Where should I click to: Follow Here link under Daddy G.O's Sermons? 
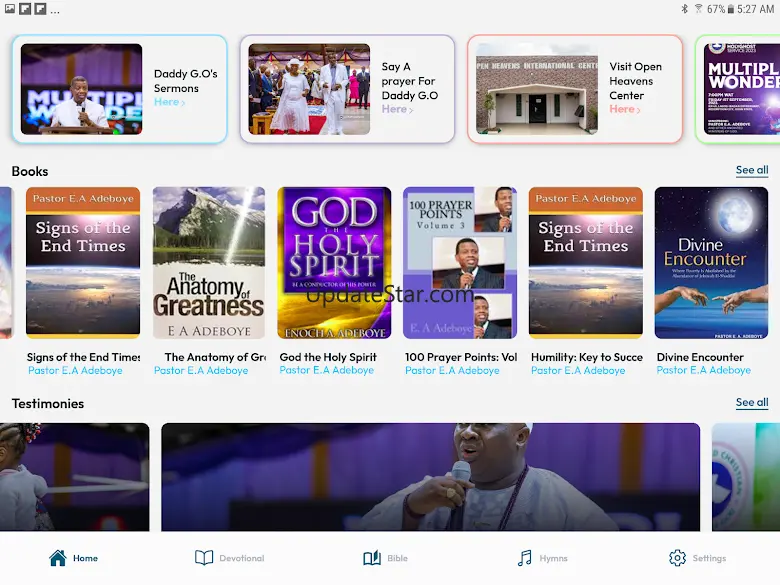click(169, 102)
